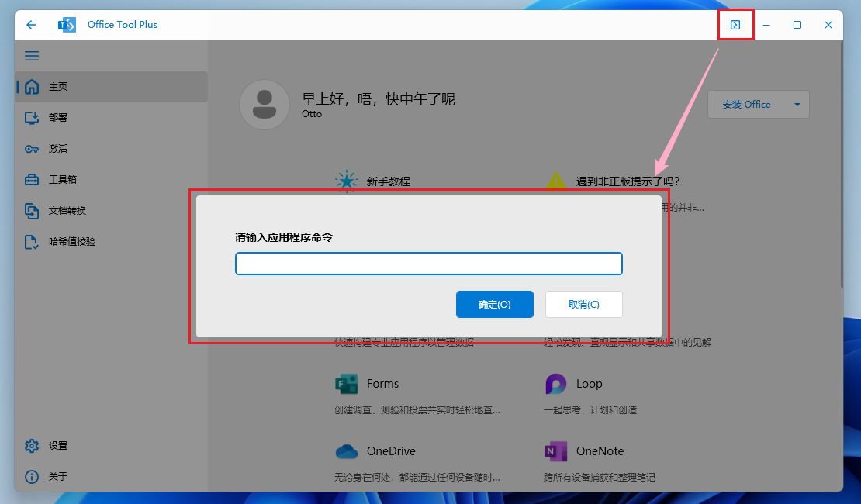Open the Forms title link
Viewport: 861px width, 504px height.
(x=382, y=384)
